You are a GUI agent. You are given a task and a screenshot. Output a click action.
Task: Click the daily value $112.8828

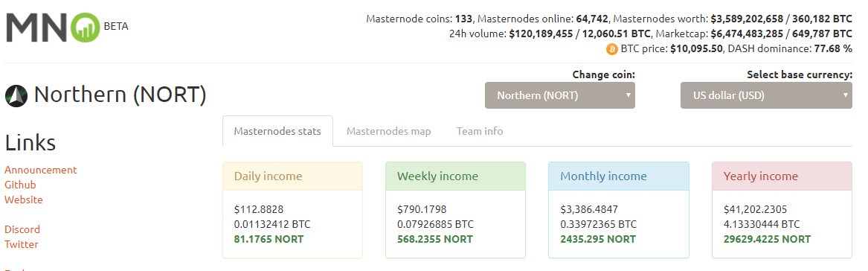[259, 209]
